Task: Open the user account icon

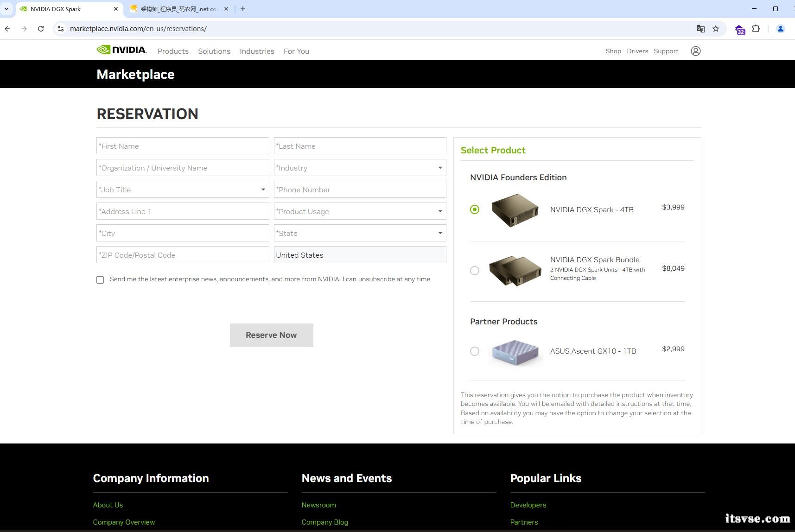Action: [x=695, y=51]
